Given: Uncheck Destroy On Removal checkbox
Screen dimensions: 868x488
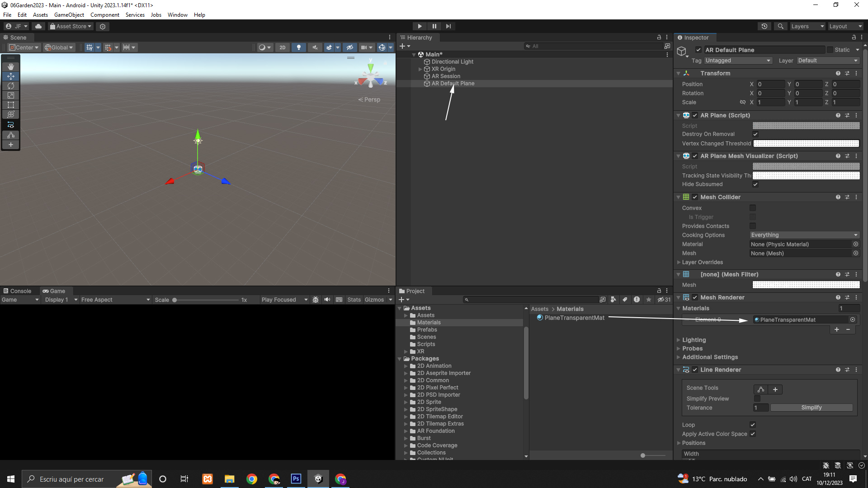Looking at the screenshot, I should (x=755, y=134).
